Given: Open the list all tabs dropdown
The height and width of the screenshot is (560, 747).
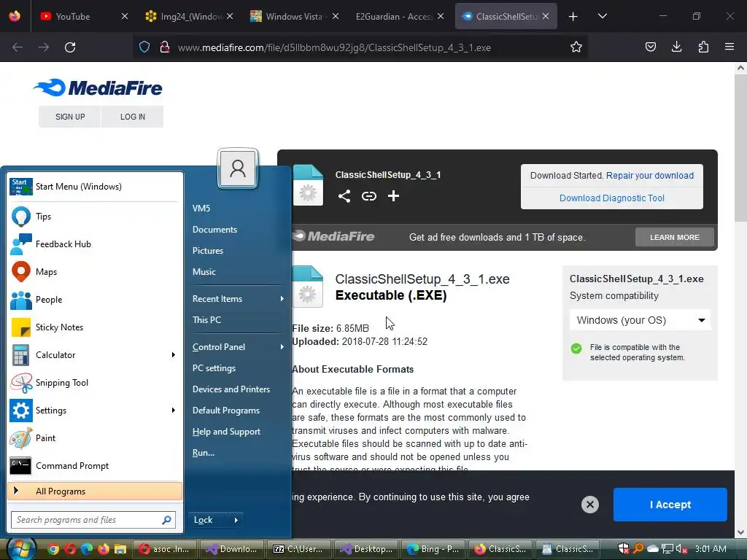Looking at the screenshot, I should tap(602, 16).
